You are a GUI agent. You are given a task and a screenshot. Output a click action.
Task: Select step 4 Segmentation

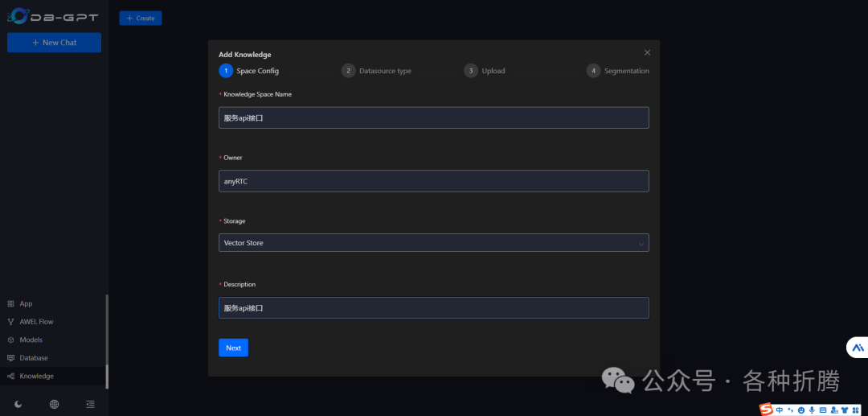(618, 71)
